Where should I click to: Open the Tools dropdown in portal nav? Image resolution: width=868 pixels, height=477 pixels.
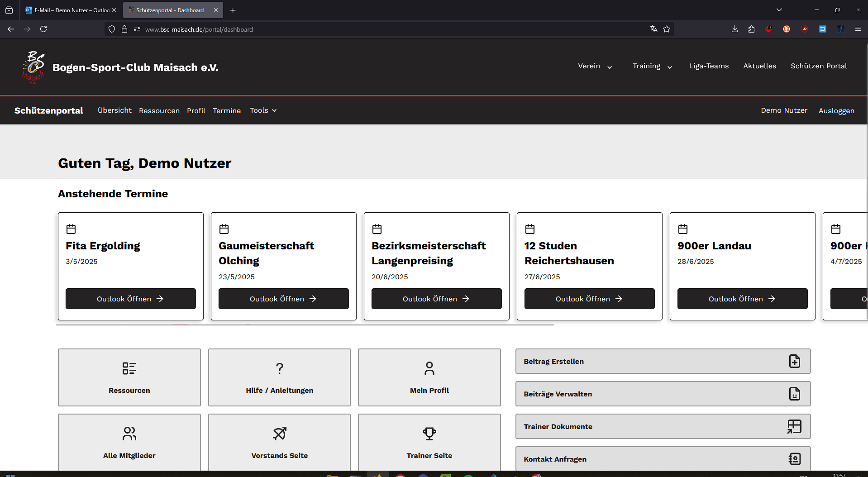tap(263, 110)
